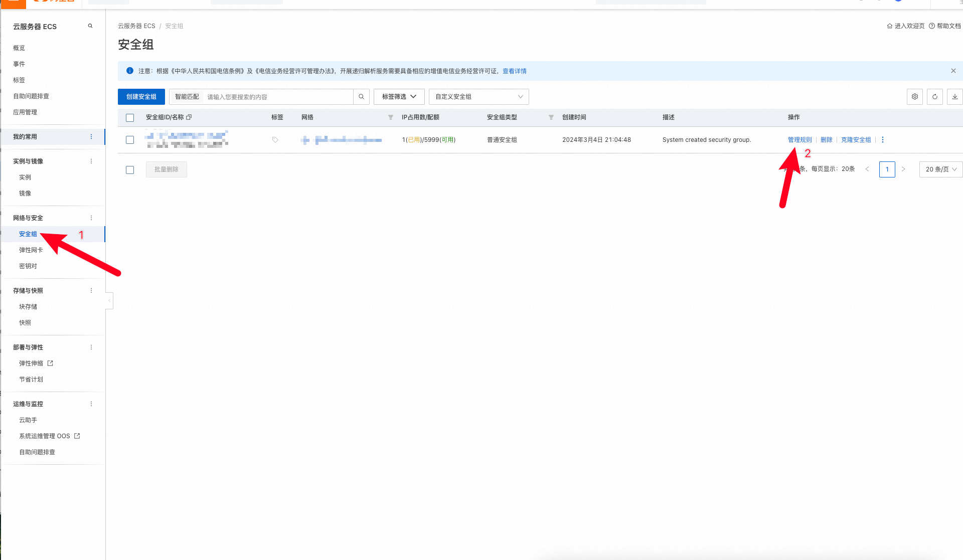
Task: Open the 运维与监控 section options dots
Action: coord(91,404)
